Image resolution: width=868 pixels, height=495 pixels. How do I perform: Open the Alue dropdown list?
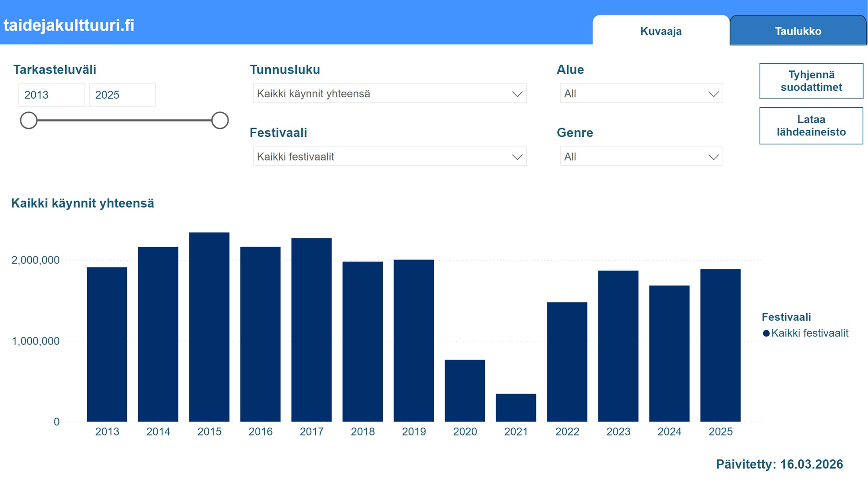point(641,94)
